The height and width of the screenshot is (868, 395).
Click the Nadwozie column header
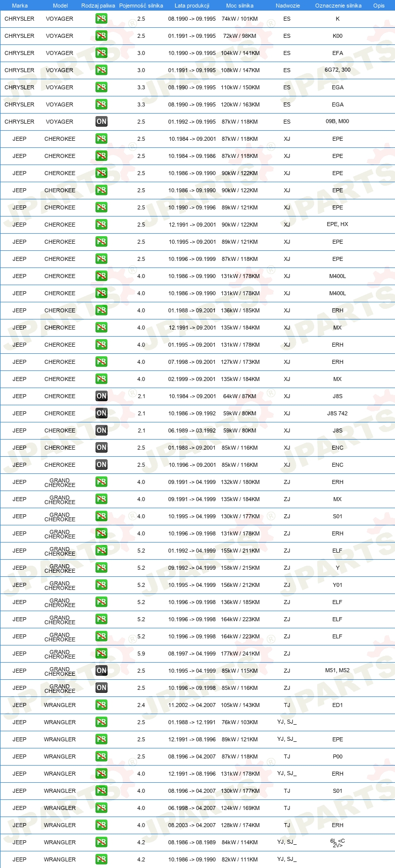pos(287,6)
